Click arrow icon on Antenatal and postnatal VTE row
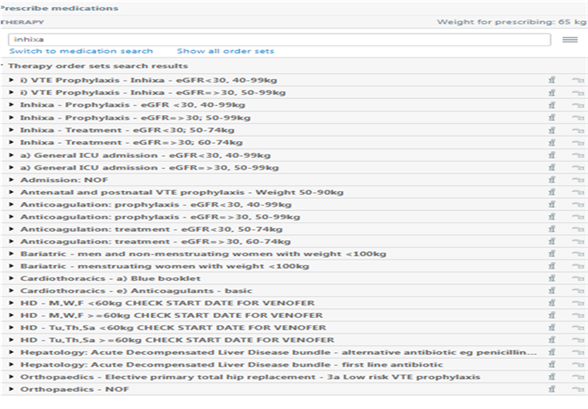This screenshot has height=409, width=588. (578, 192)
